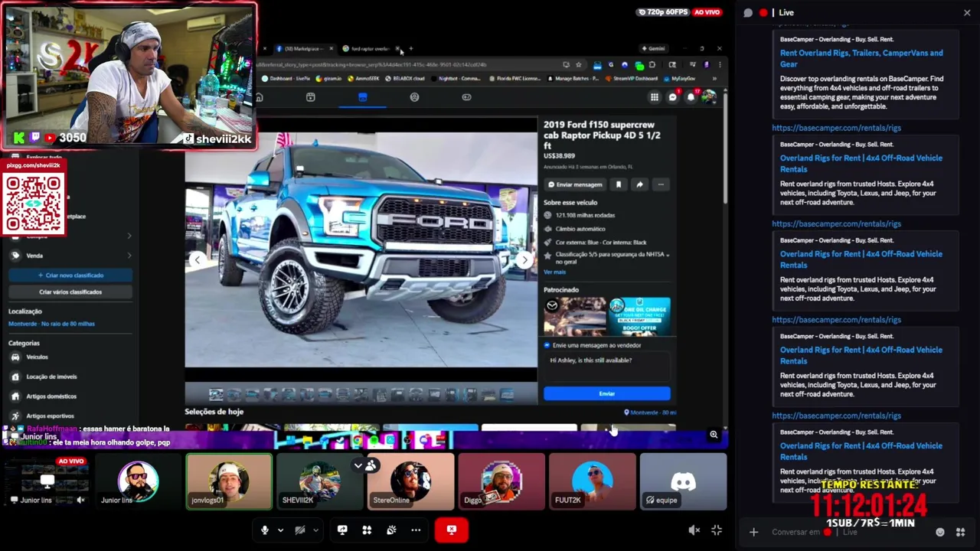Click the blue Enviar button

607,393
